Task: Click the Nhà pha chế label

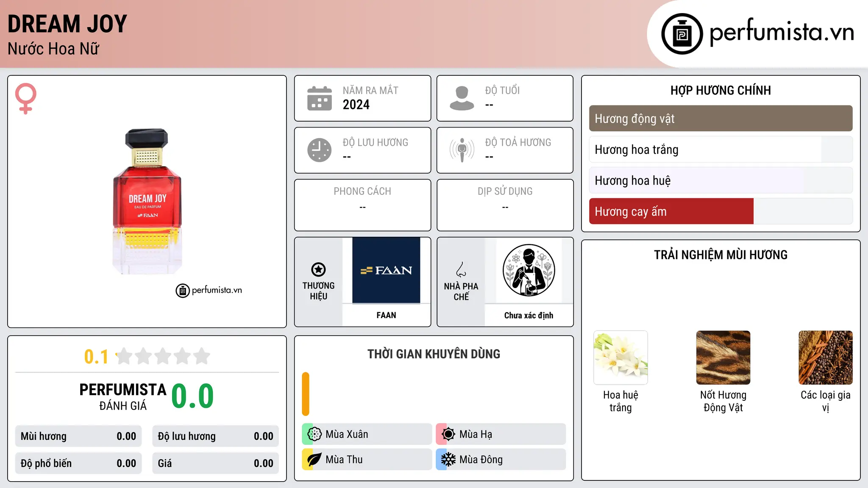Action: click(x=461, y=291)
